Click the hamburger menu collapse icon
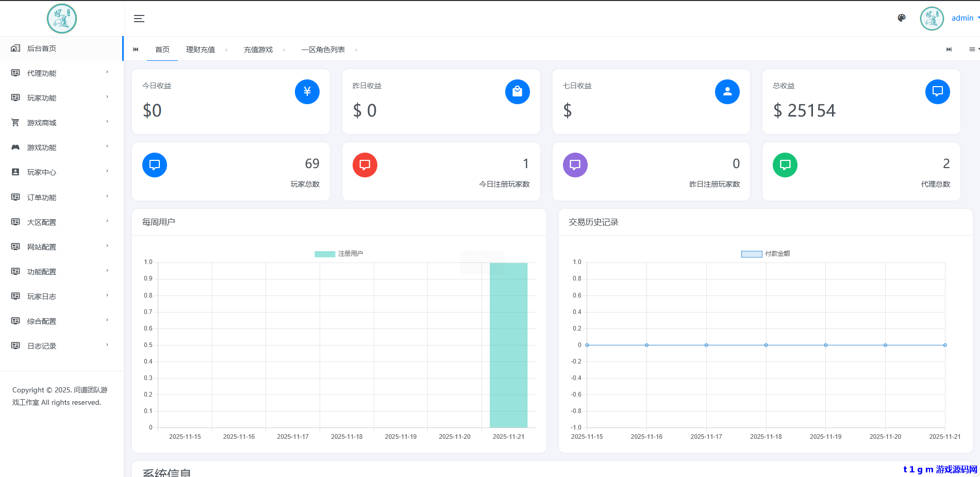Image resolution: width=980 pixels, height=477 pixels. (x=139, y=19)
